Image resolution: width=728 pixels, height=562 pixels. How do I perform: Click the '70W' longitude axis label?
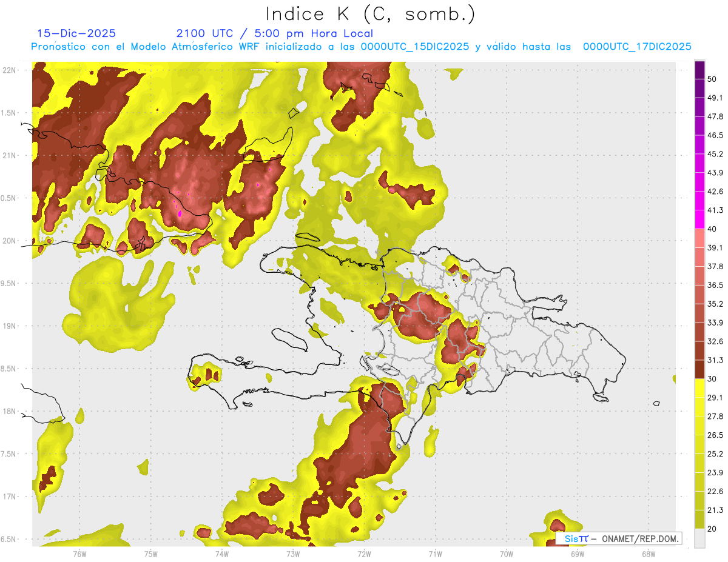pyautogui.click(x=507, y=554)
